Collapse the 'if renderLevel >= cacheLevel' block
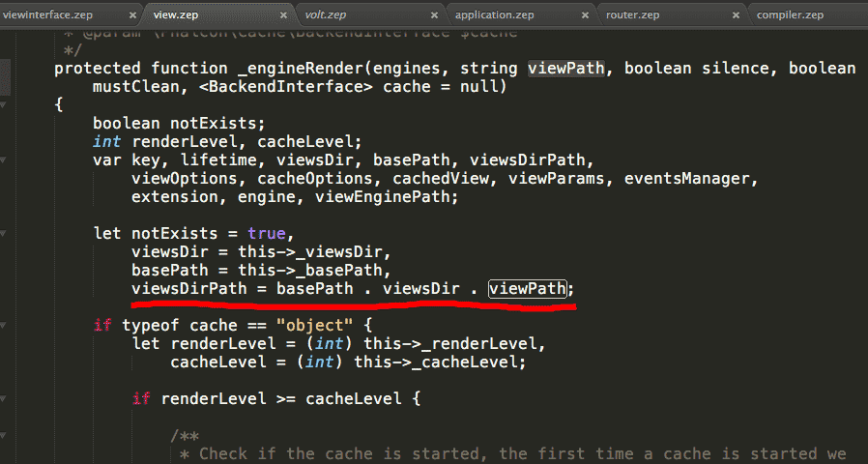 coord(4,398)
